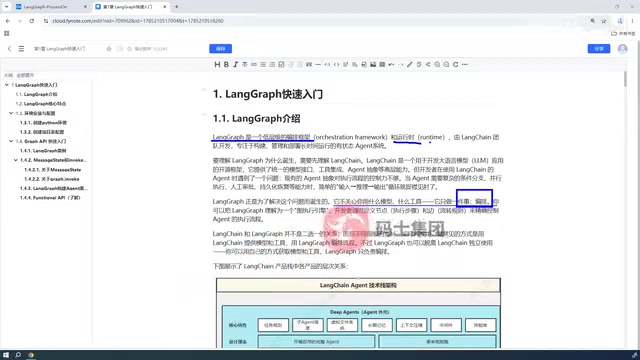Insert a task checklist from the toolbar
Image resolution: width=640 pixels, height=360 pixels.
281,64
